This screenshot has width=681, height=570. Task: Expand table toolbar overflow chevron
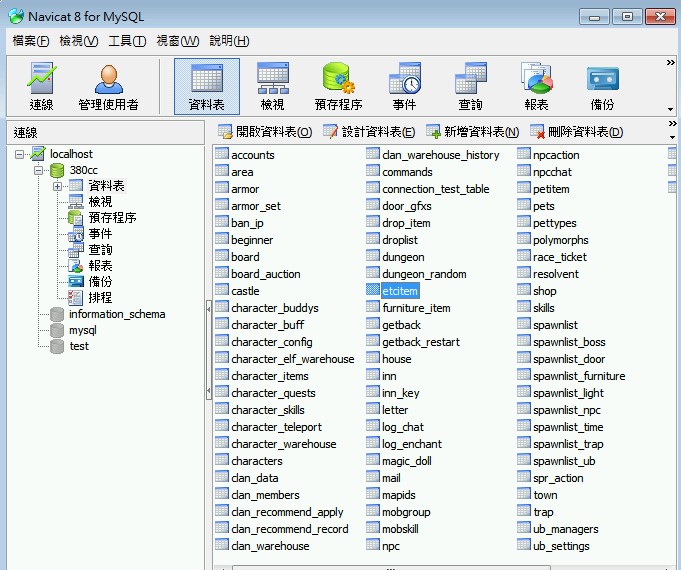click(x=672, y=124)
